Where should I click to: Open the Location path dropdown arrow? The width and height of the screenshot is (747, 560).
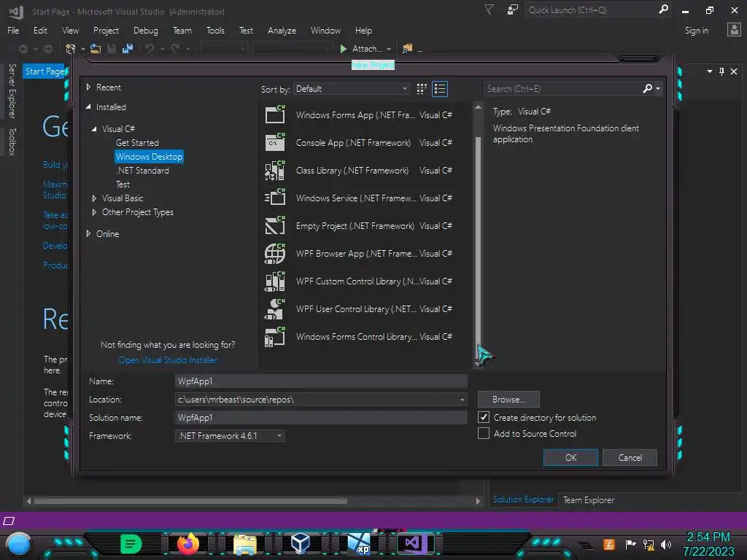(462, 400)
